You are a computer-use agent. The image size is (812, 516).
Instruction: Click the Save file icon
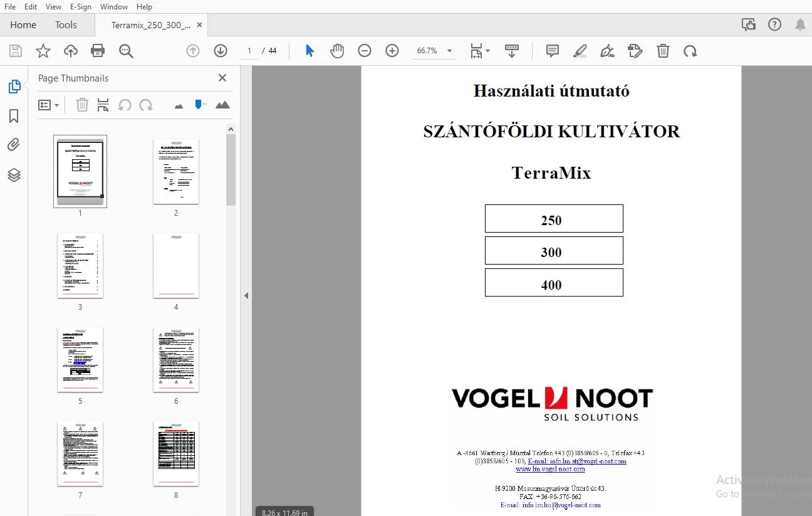[x=16, y=51]
